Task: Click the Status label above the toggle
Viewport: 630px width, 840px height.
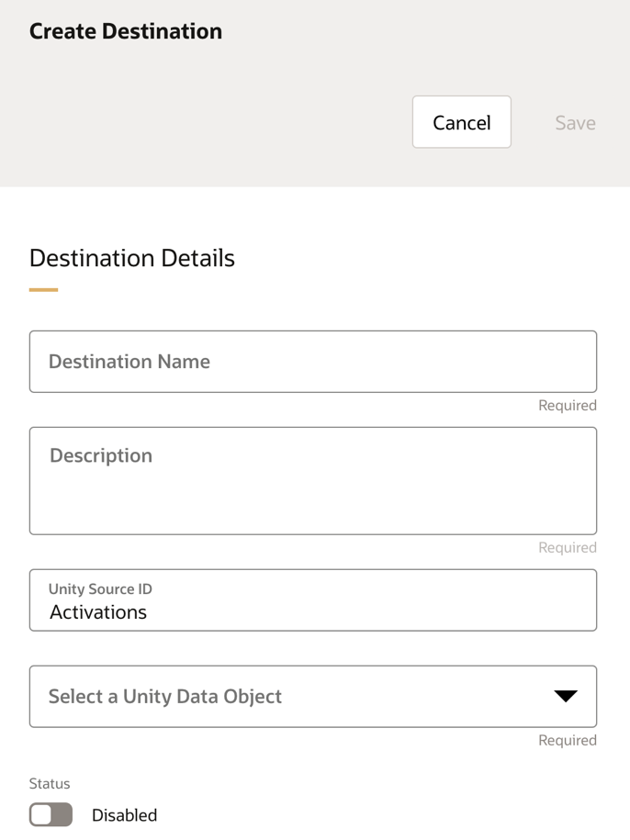Action: coord(50,784)
